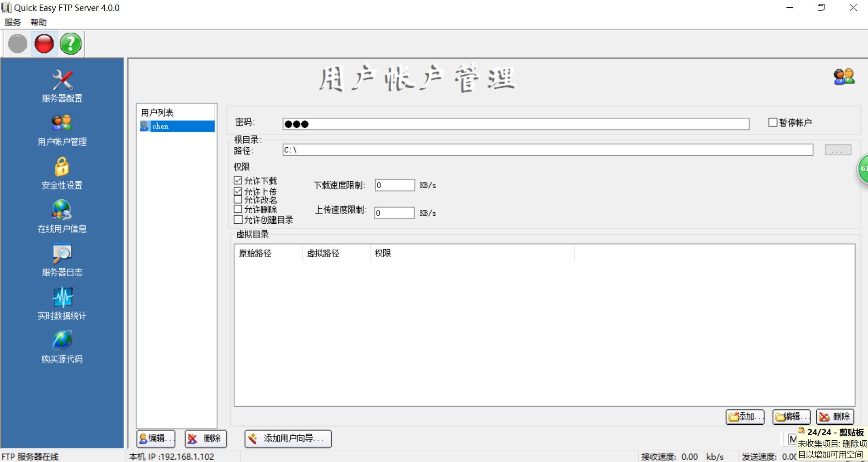
Task: Click the password input field
Action: click(516, 124)
